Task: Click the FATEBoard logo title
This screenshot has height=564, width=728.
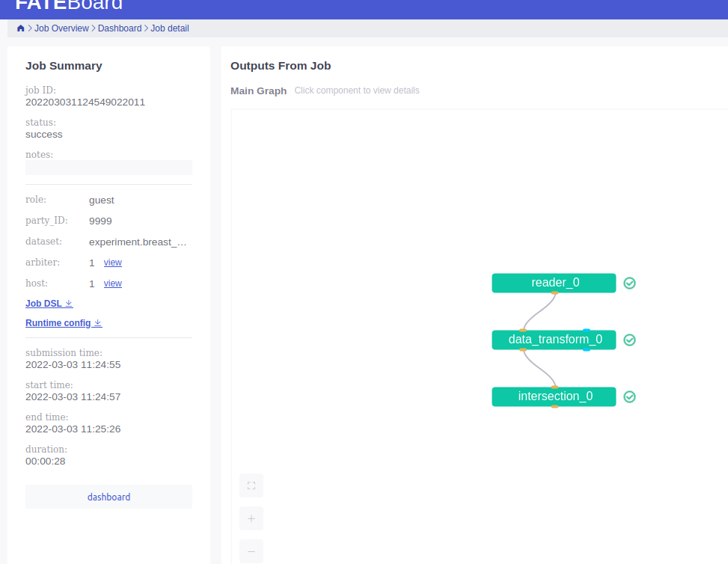Action: (x=69, y=4)
